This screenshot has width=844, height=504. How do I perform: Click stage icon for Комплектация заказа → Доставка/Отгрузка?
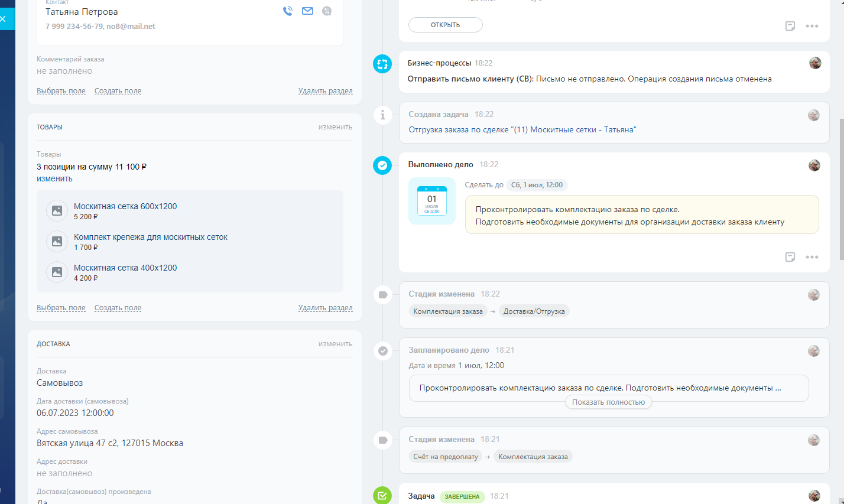382,294
